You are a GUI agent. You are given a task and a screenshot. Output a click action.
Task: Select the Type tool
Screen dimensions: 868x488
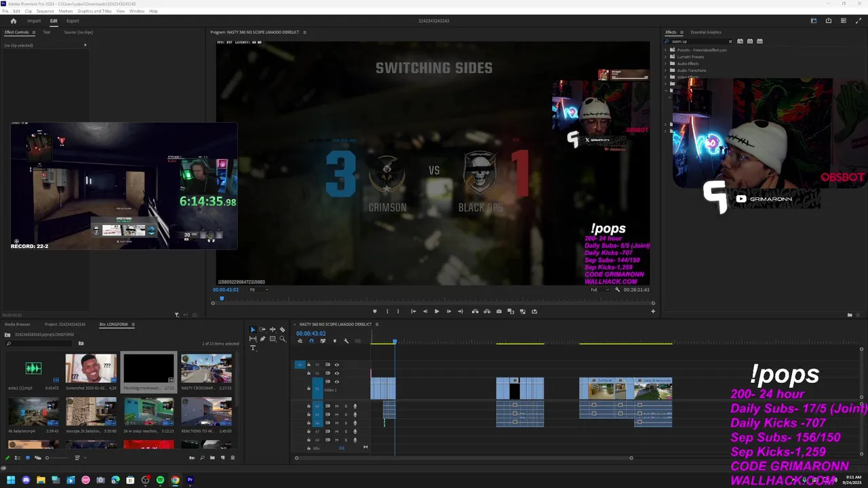tap(253, 348)
